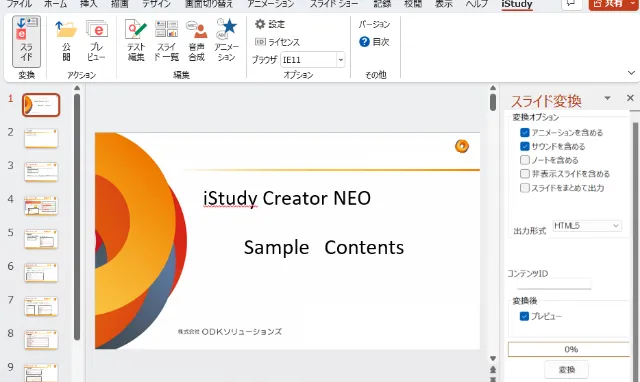Open the アニメーション star icon

tap(226, 41)
